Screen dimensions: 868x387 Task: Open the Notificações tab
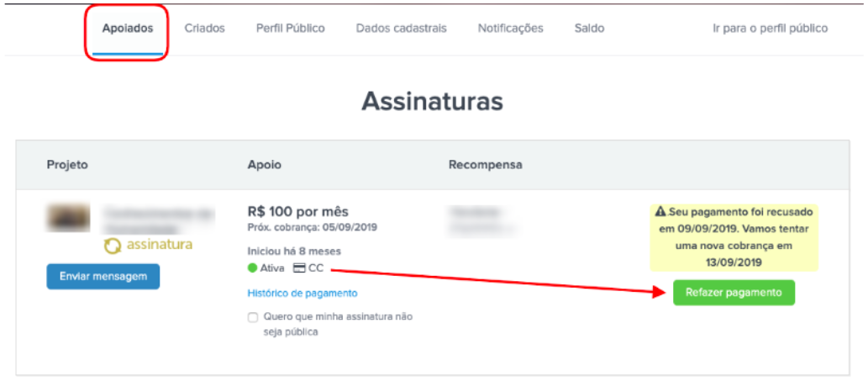511,29
